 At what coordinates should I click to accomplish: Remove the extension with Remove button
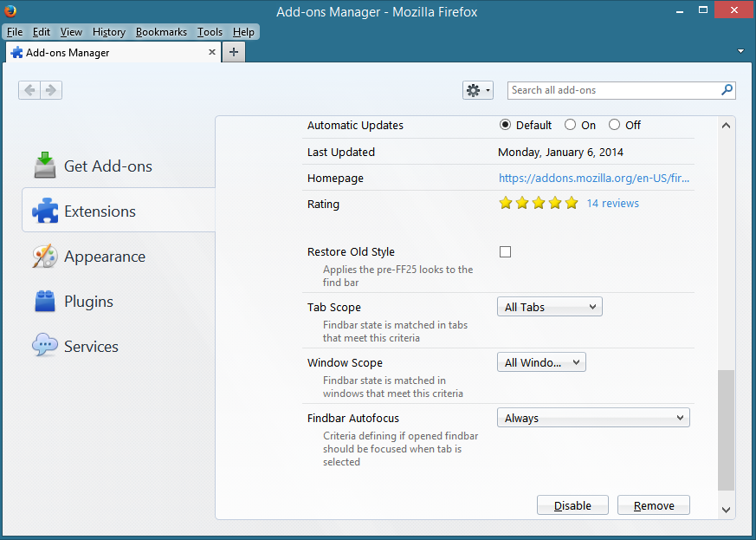[654, 505]
